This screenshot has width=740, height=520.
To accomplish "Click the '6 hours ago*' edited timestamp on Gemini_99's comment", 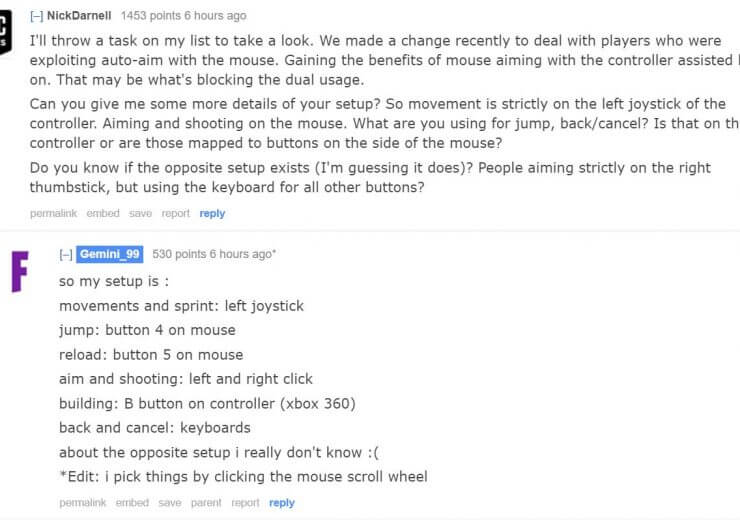I will [243, 254].
